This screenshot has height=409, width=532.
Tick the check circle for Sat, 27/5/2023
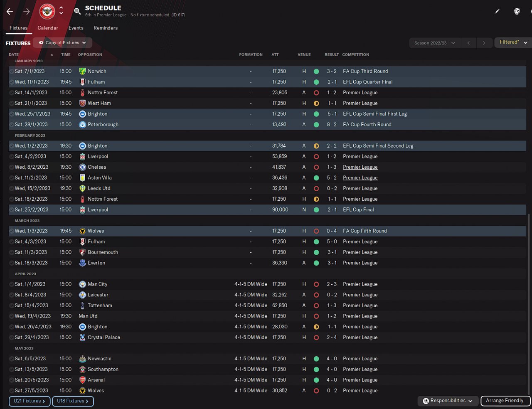click(x=12, y=391)
